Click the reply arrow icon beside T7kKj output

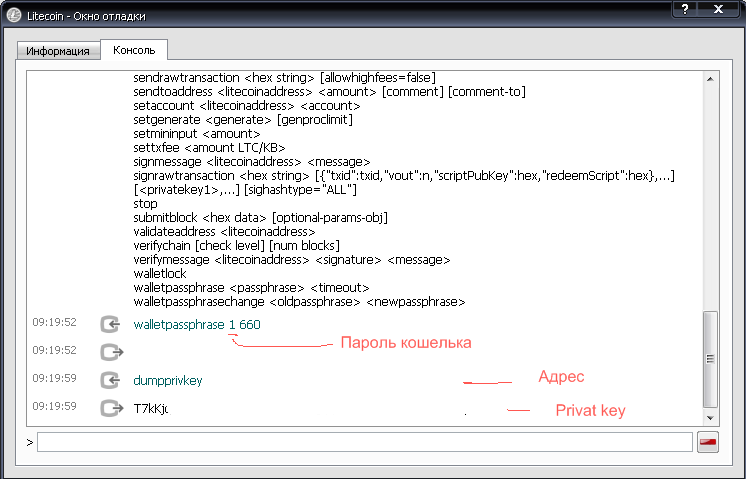tap(111, 408)
